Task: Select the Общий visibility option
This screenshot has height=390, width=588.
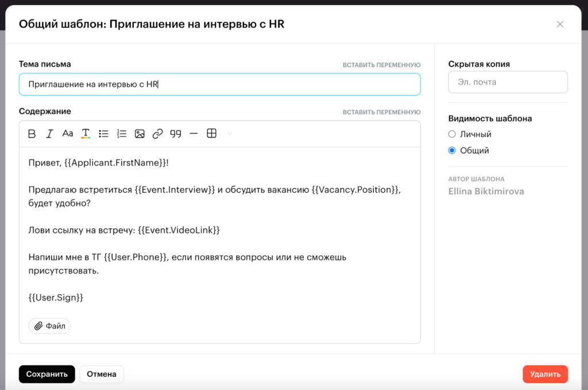Action: 452,150
